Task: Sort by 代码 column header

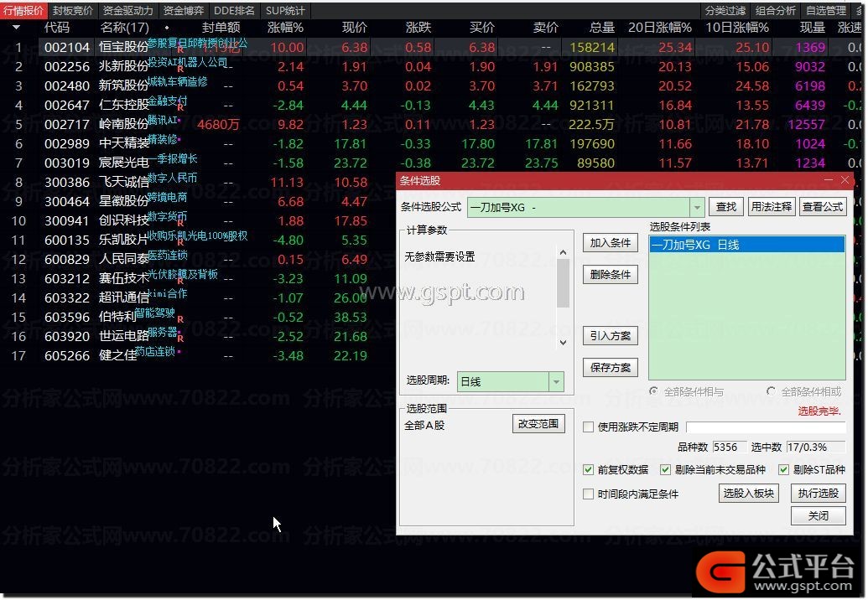Action: [x=57, y=28]
